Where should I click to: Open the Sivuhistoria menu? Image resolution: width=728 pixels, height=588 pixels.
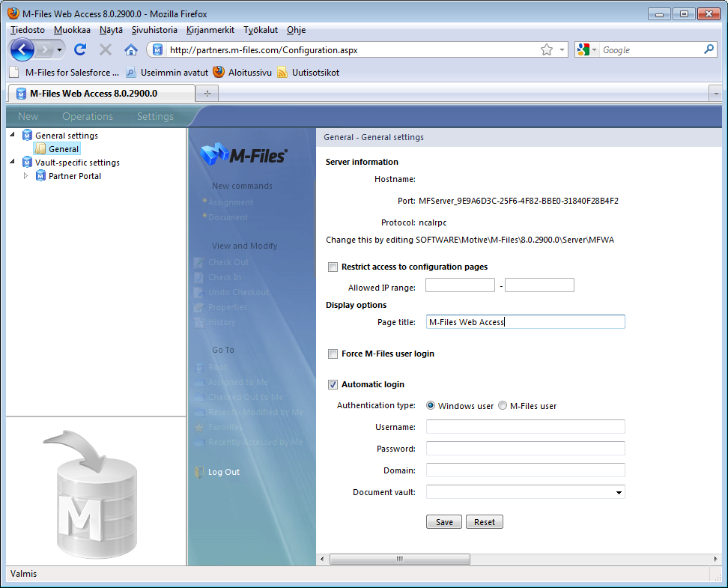[154, 30]
